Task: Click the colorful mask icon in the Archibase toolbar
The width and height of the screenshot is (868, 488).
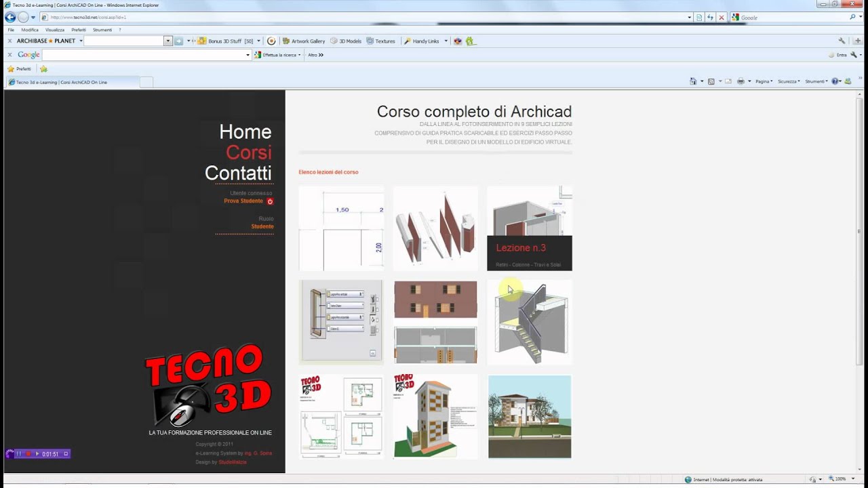Action: (x=458, y=41)
